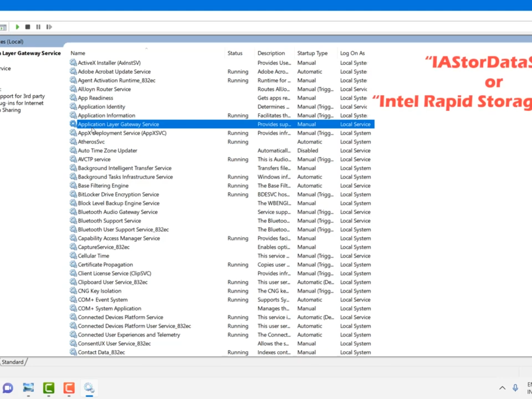The height and width of the screenshot is (399, 532).
Task: Sort services by the Name column header
Action: (x=78, y=53)
